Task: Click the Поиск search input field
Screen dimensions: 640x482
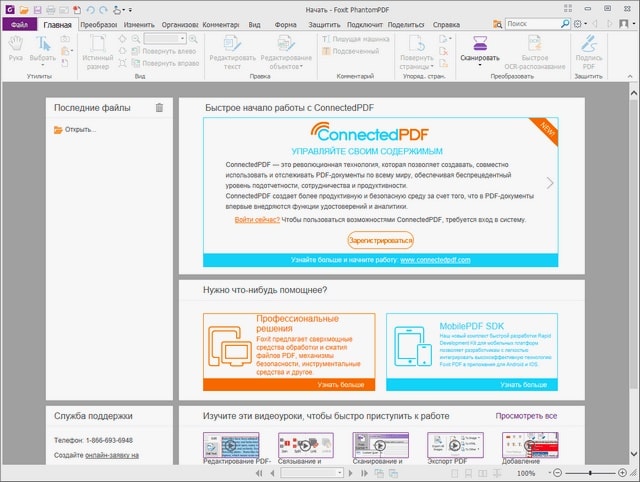Action: [x=532, y=24]
